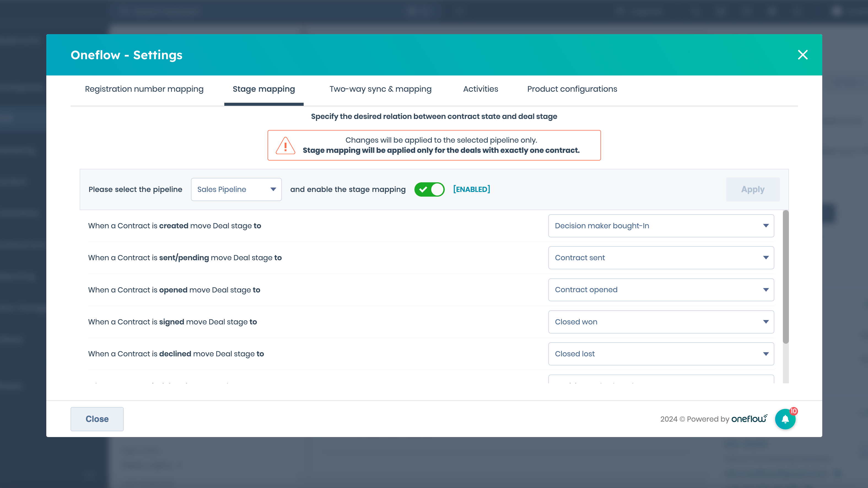Close the Oneflow Settings dialog with X

coord(802,55)
